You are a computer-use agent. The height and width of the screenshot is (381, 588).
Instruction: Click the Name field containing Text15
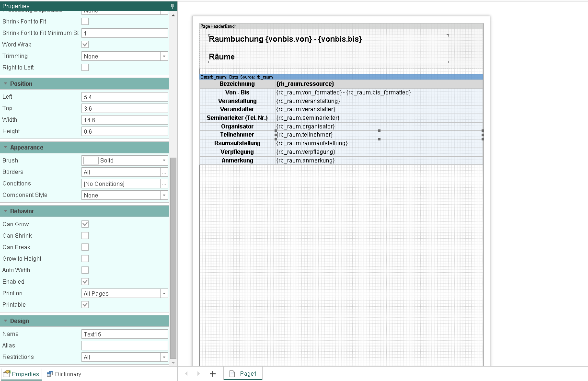125,334
